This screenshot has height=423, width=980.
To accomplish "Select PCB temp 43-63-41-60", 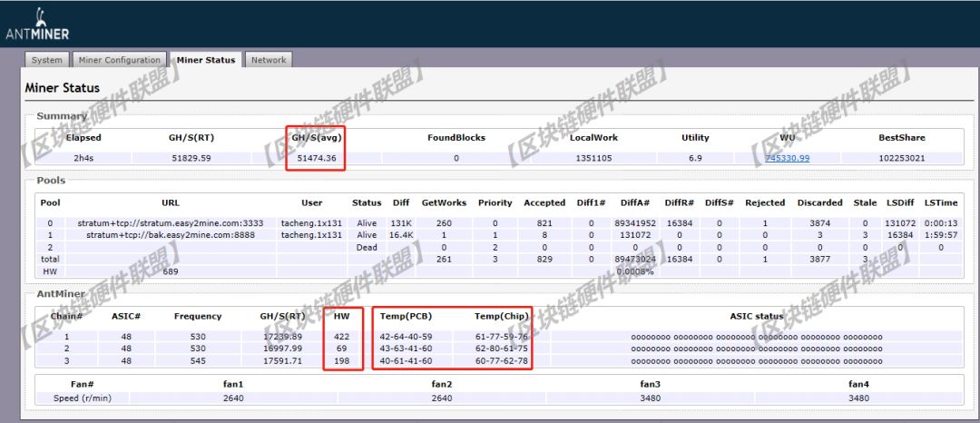I will tap(406, 349).
